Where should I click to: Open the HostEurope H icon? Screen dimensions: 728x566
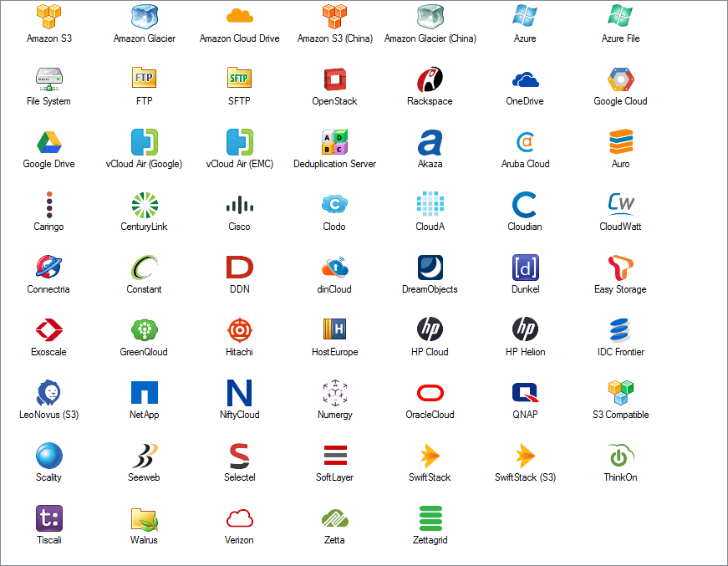pos(335,329)
